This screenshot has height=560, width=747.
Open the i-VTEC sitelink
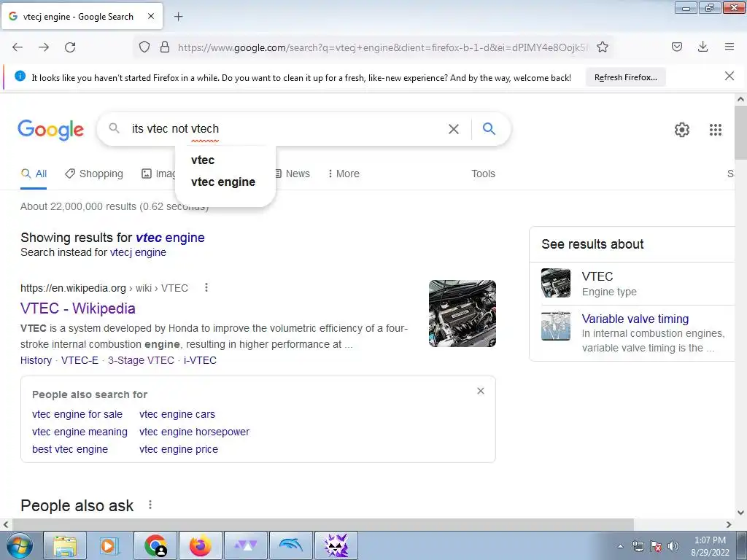coord(200,360)
